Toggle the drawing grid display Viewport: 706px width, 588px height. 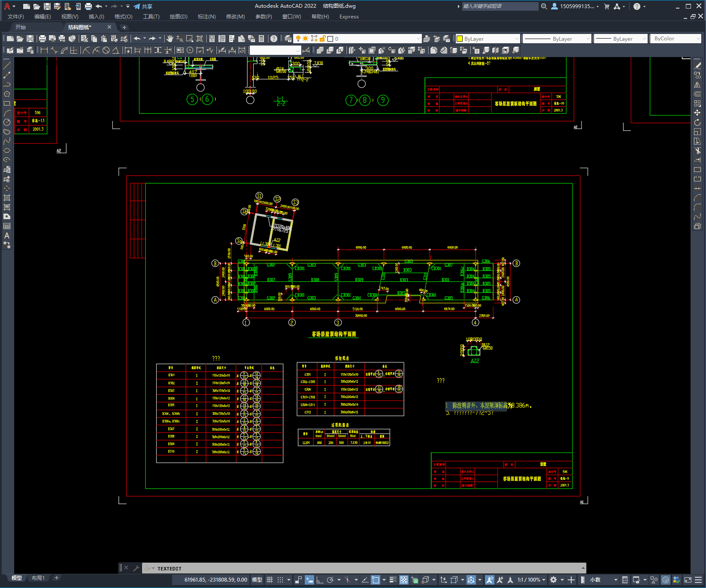[270, 580]
